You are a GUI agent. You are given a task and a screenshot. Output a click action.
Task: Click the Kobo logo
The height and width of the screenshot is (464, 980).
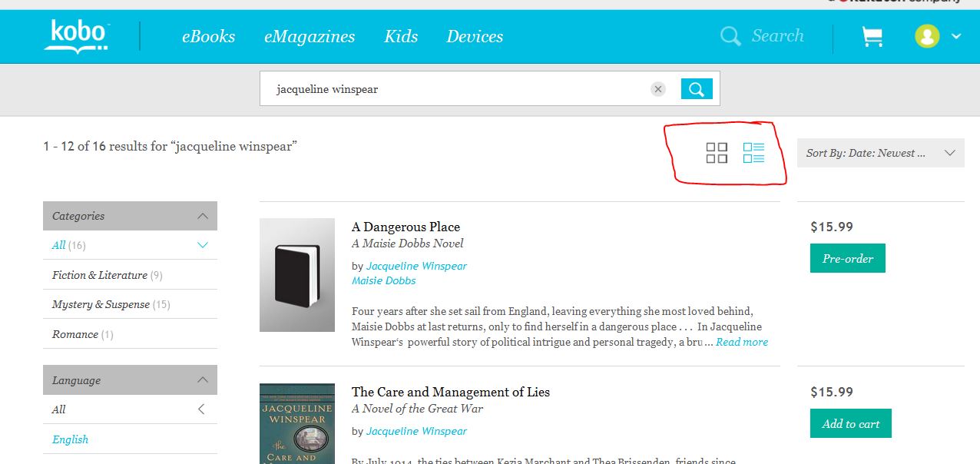click(x=77, y=36)
